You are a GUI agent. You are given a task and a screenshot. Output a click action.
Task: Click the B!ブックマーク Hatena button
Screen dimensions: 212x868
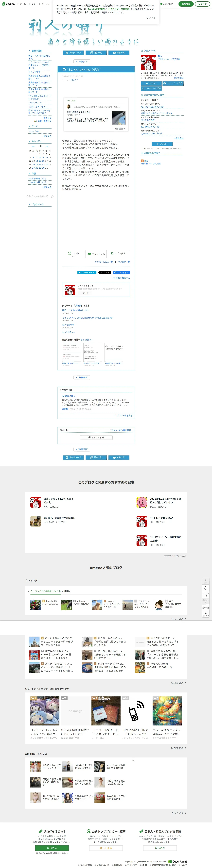click(x=87, y=273)
